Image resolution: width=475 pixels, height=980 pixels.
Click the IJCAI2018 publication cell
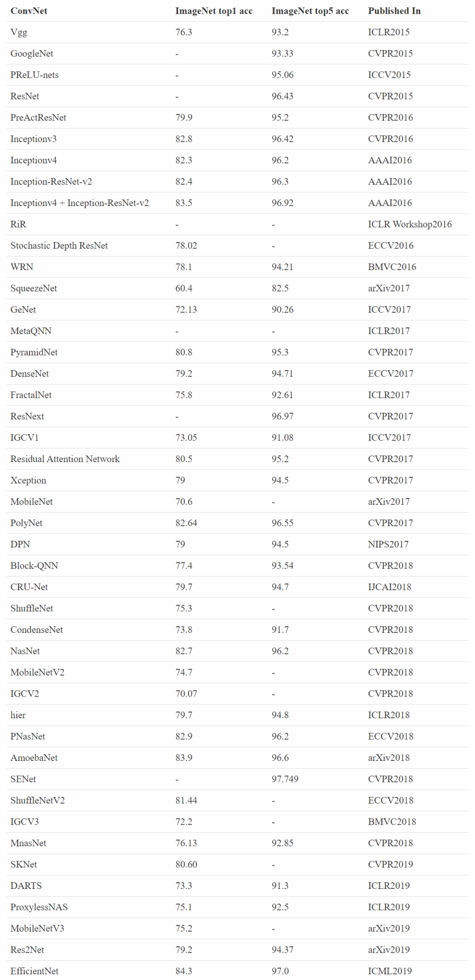point(390,587)
